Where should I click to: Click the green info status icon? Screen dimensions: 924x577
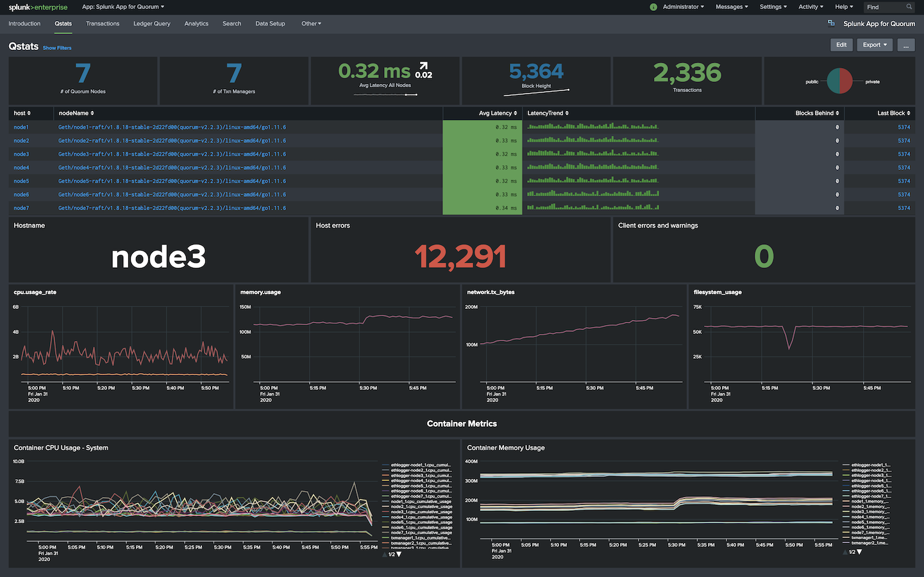tap(653, 7)
